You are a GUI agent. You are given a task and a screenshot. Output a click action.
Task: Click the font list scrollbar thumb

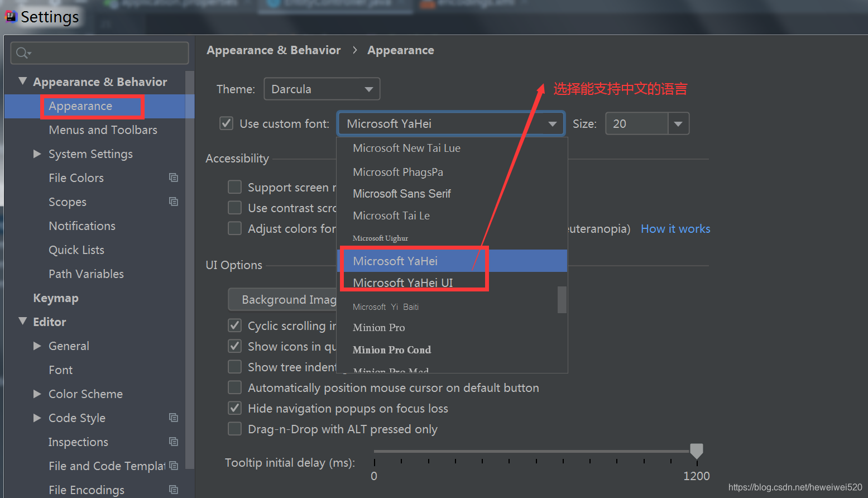coord(562,300)
